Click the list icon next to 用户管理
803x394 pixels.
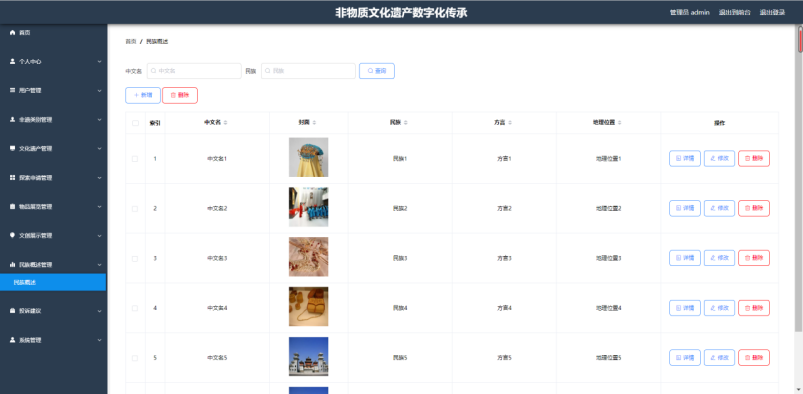click(13, 90)
